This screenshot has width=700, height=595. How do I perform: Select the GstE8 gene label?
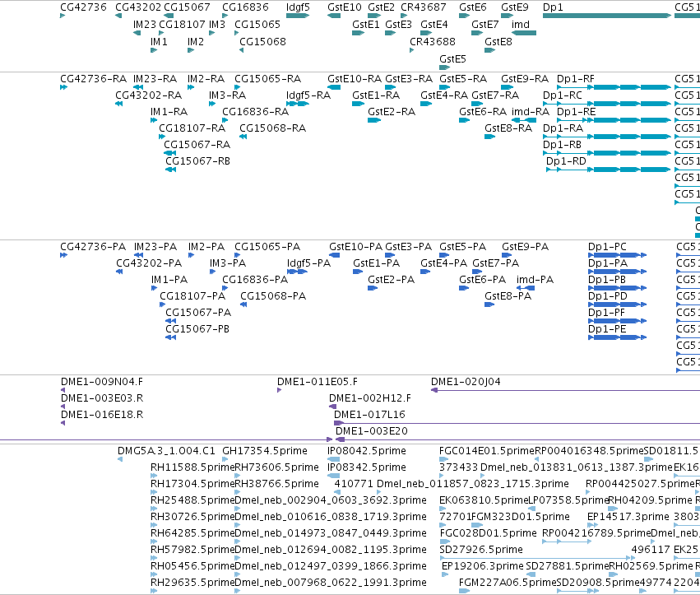498,41
